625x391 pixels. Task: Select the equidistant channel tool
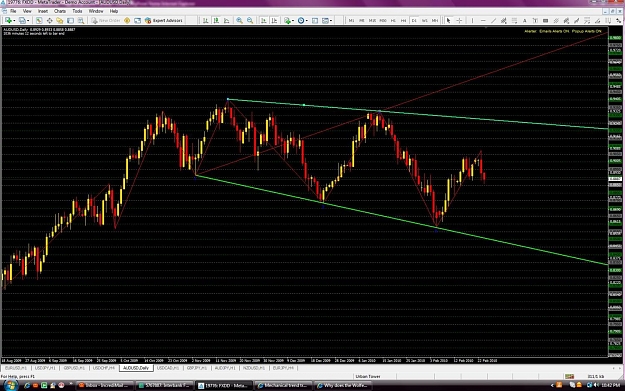(x=504, y=20)
